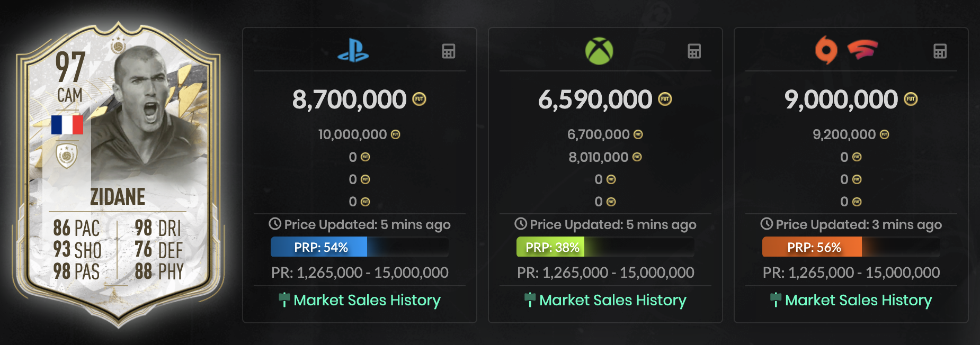Open the PlayStation panel calculator icon
The height and width of the screenshot is (345, 980).
pos(449,51)
